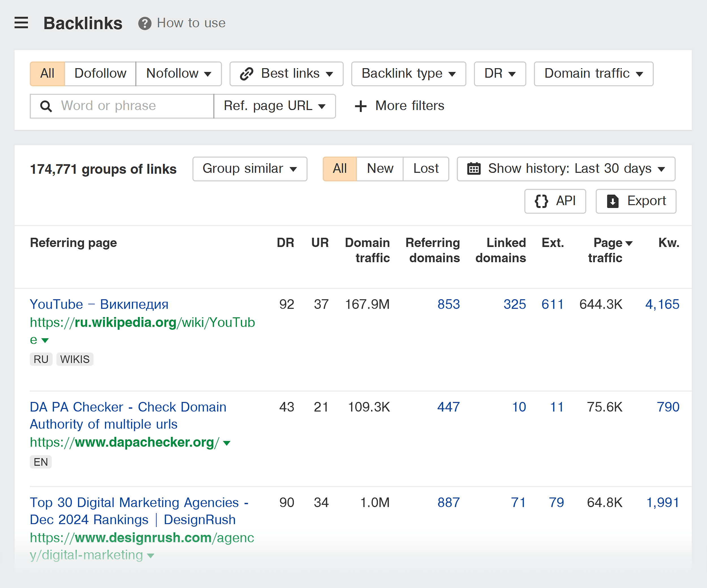Open the Domain traffic dropdown
This screenshot has height=588, width=707.
(594, 74)
